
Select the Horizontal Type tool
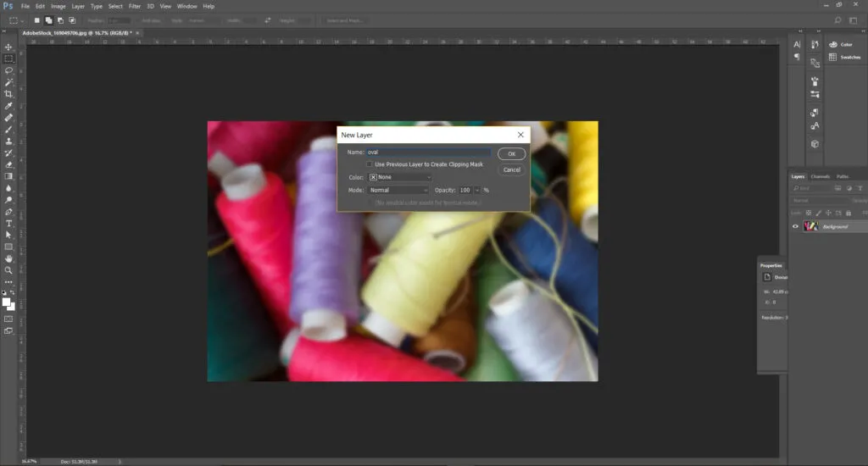pyautogui.click(x=8, y=224)
